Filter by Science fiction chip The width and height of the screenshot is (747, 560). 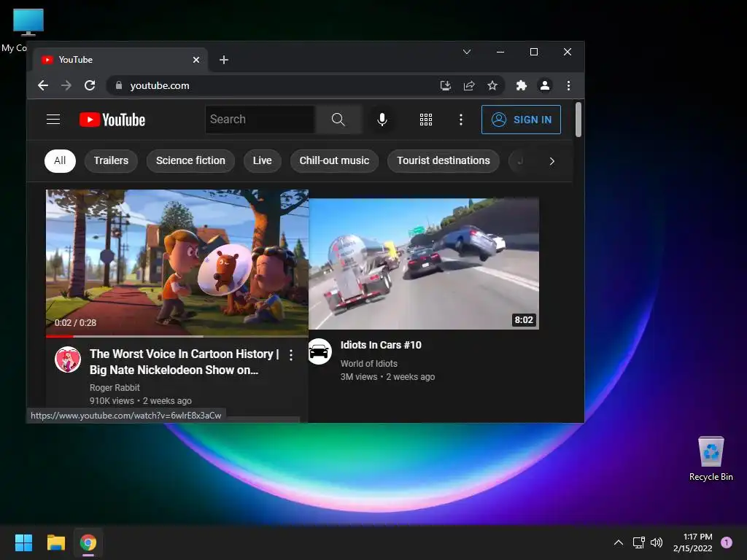tap(190, 161)
